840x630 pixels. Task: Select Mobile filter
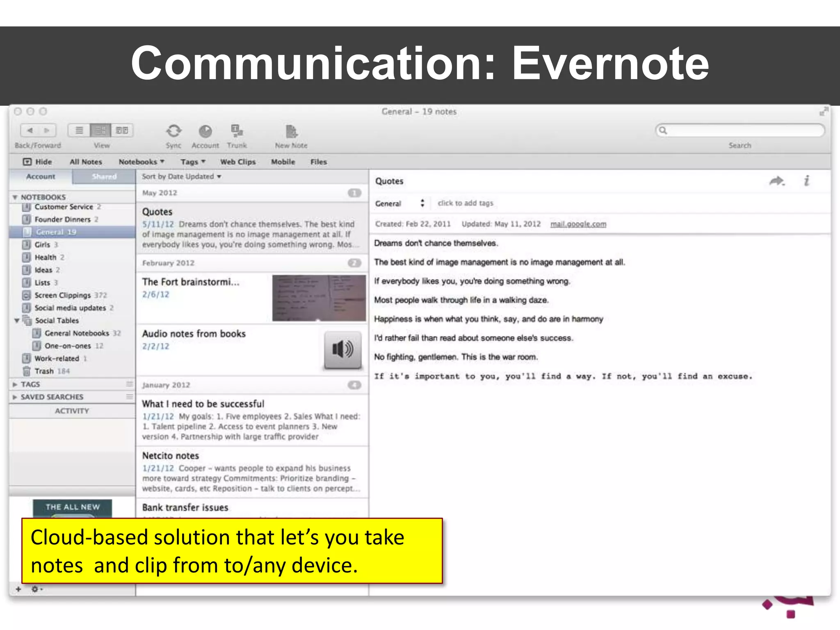point(283,162)
